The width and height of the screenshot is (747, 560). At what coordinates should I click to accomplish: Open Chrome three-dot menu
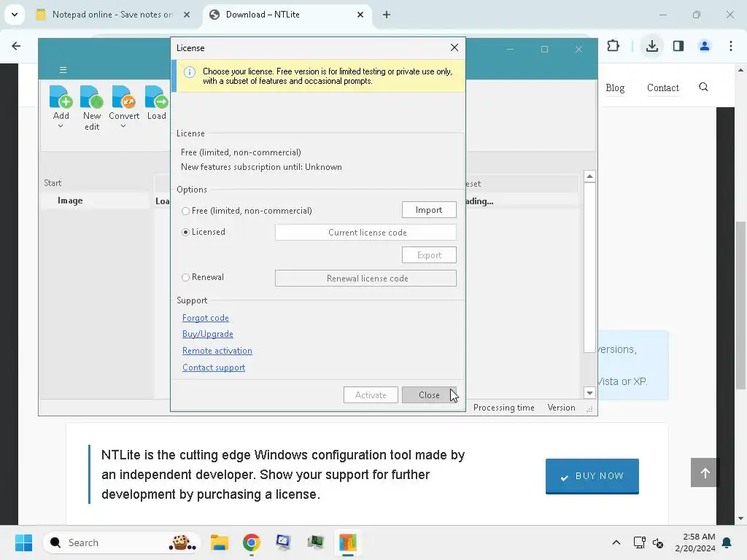tap(731, 46)
